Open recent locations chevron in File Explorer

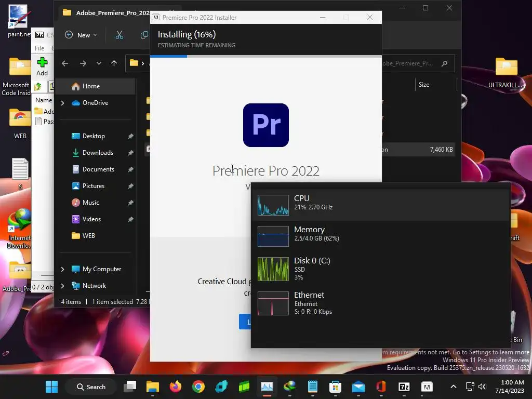tap(99, 63)
